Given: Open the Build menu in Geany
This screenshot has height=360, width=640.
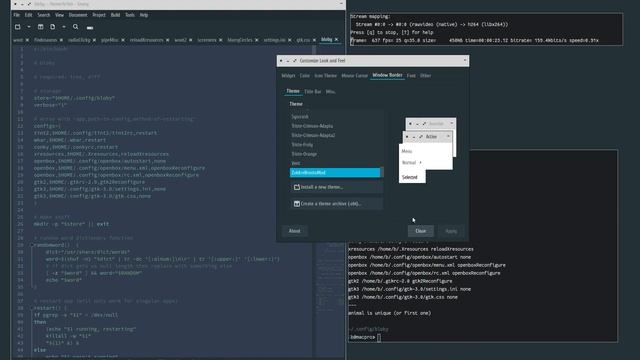Looking at the screenshot, I should (x=116, y=15).
